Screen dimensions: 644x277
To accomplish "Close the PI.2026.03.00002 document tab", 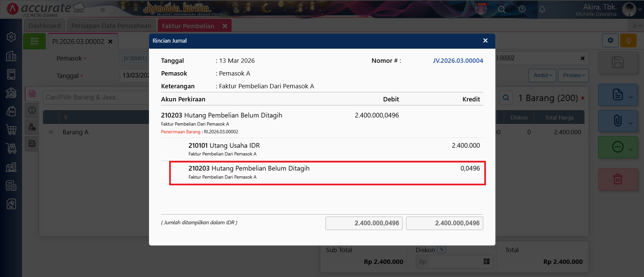I will click(x=110, y=42).
